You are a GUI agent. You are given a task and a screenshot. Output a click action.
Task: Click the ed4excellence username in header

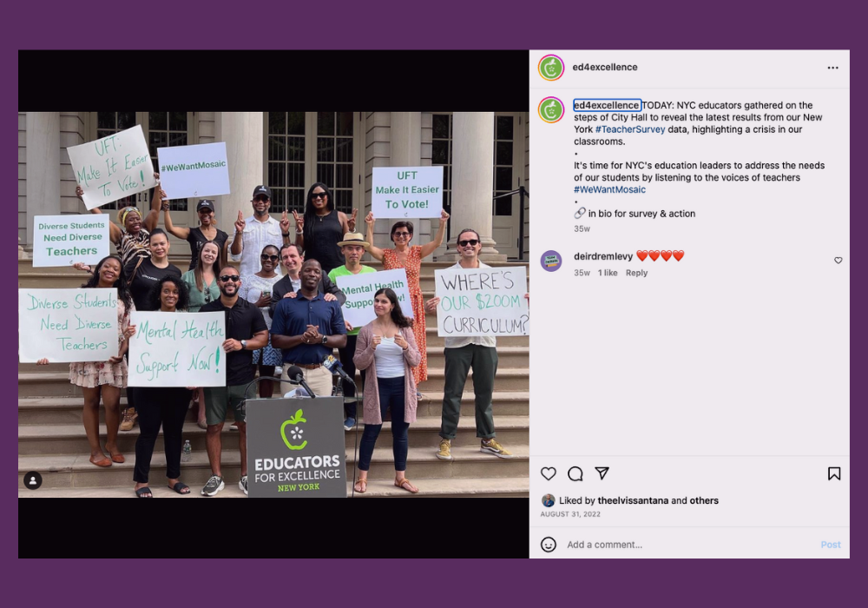click(x=604, y=67)
